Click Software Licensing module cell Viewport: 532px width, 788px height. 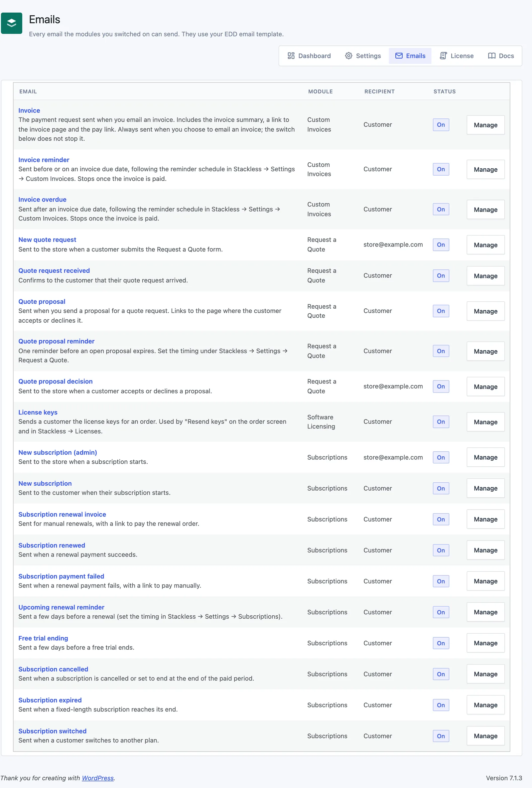tap(321, 422)
